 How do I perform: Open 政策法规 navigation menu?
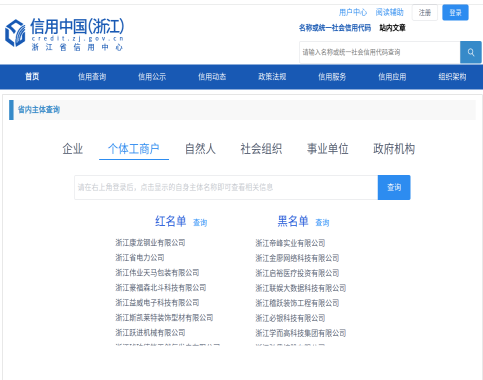(x=272, y=77)
